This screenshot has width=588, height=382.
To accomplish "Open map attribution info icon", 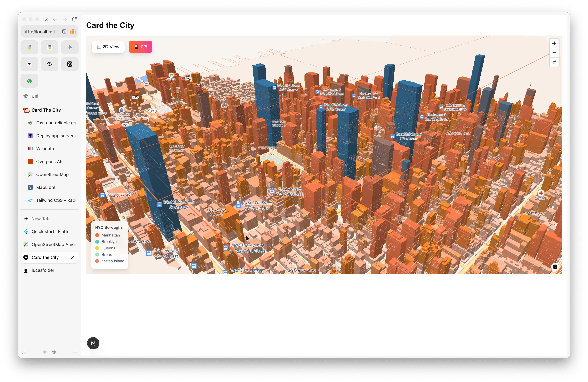I will point(555,267).
